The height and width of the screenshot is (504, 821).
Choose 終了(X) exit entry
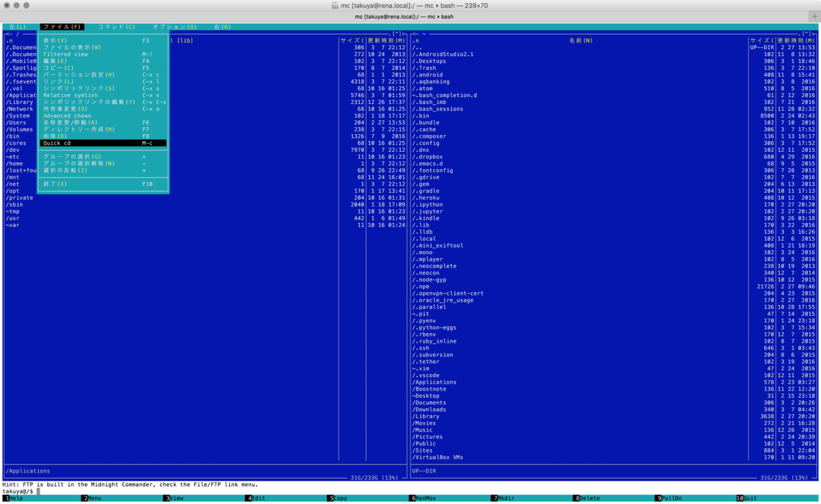point(103,184)
